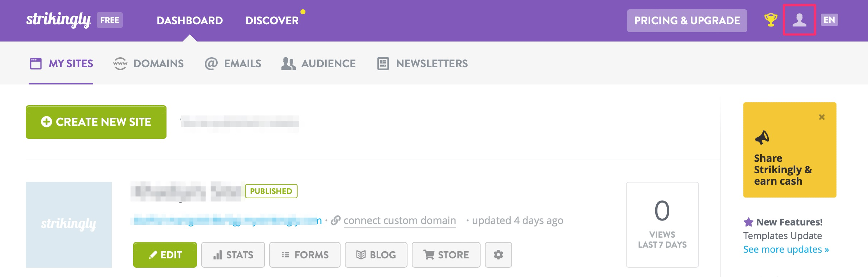Open the user profile account icon

(799, 20)
